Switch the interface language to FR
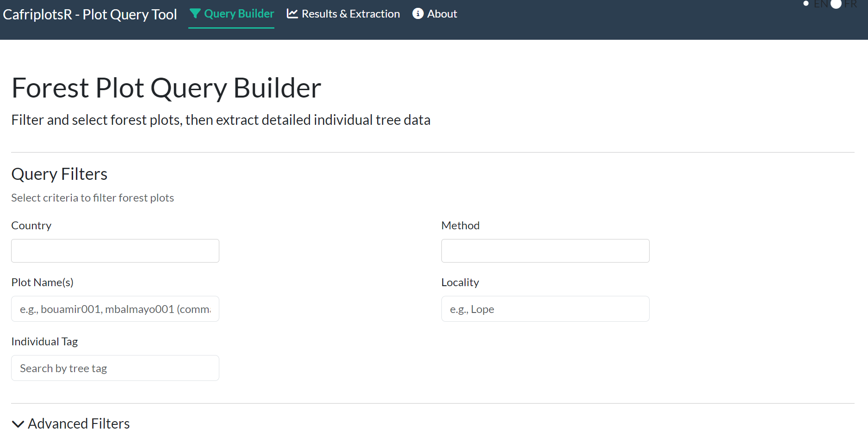The width and height of the screenshot is (868, 429). pyautogui.click(x=836, y=5)
